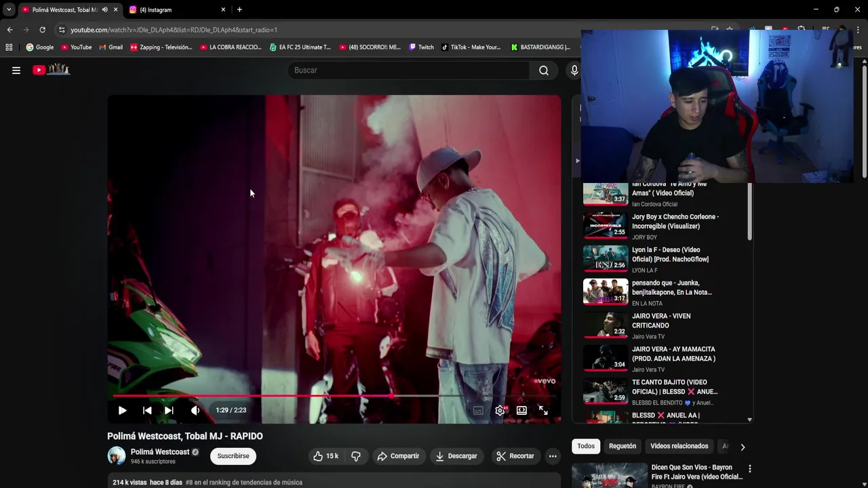
Task: Open the LA COBRA REACCIO bookmark
Action: (230, 47)
